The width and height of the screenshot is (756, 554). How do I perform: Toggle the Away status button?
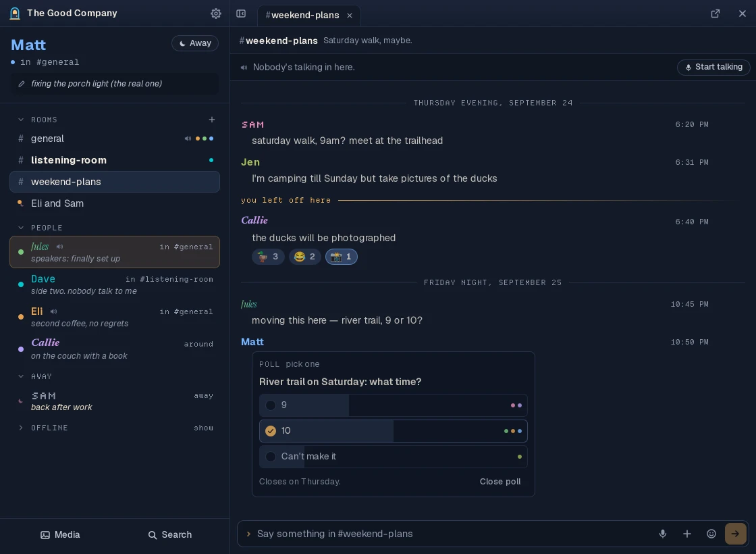pos(195,43)
